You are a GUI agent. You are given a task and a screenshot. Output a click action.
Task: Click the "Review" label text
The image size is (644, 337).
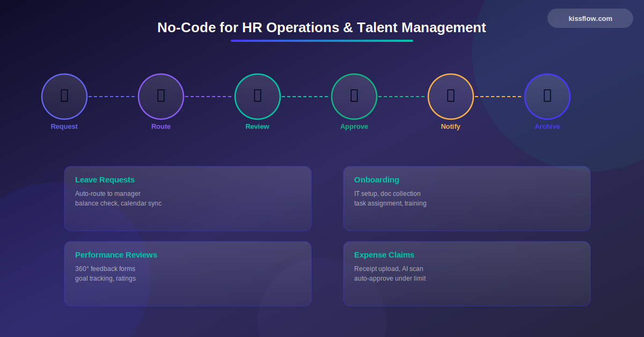pos(258,127)
